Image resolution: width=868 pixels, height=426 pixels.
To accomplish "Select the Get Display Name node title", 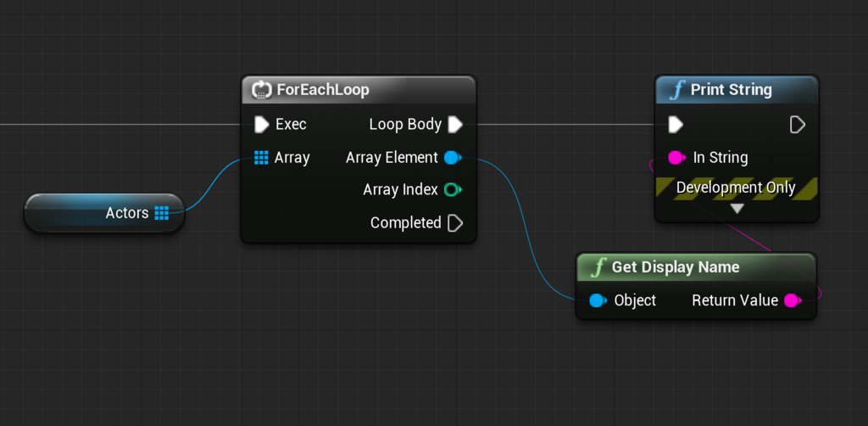I will point(676,267).
